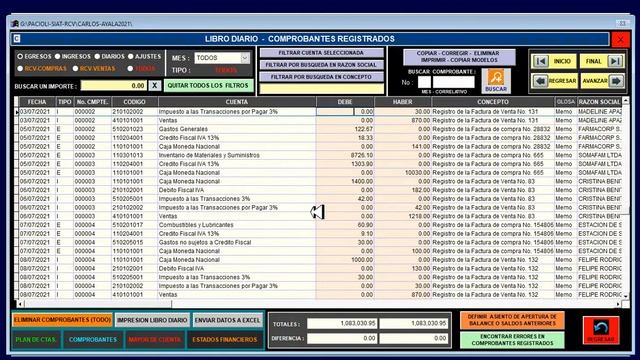
Task: Click FILTRAR CUENTA SELECCIONADA button
Action: point(322,53)
